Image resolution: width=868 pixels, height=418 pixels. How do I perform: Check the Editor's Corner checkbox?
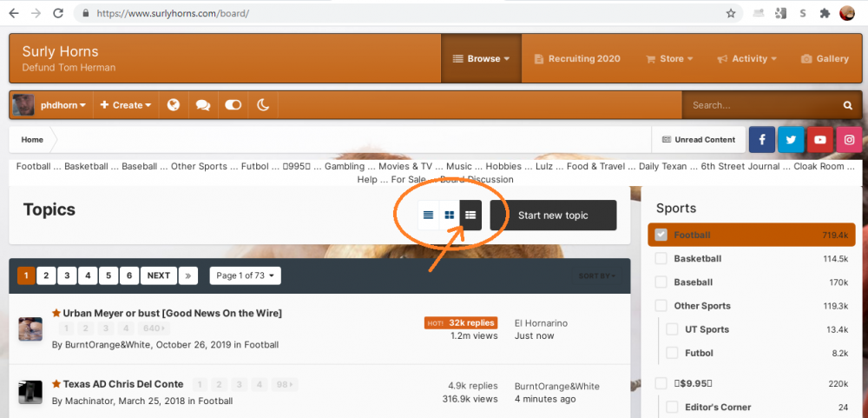pos(672,407)
